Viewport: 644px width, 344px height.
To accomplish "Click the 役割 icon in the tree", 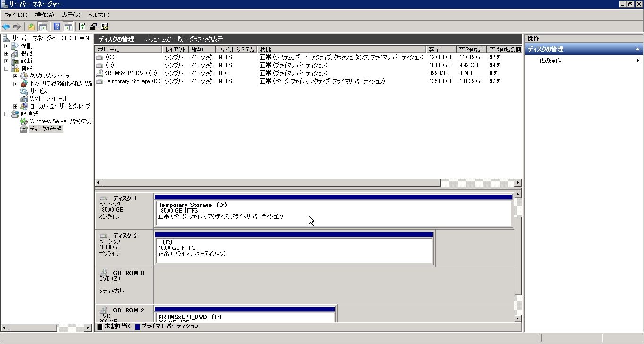I will coord(15,46).
